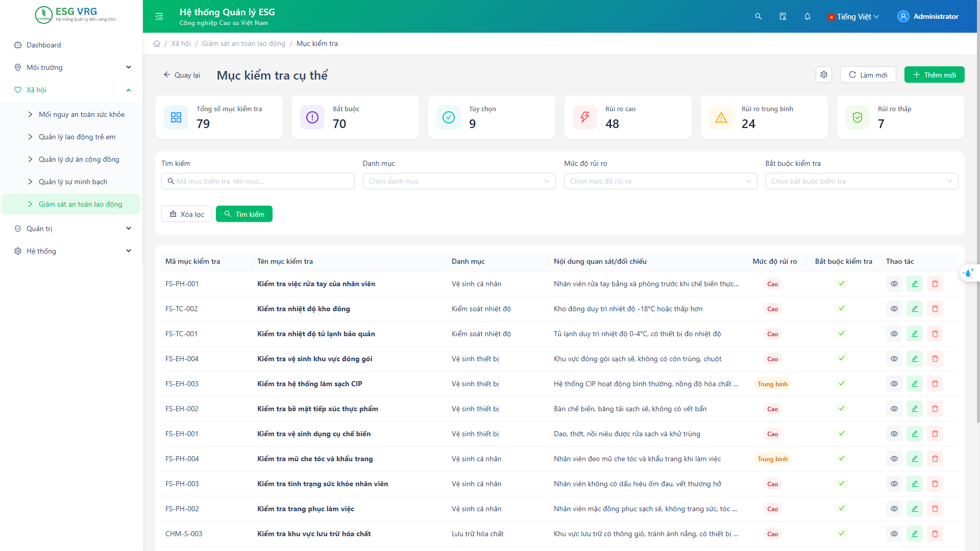Image resolution: width=980 pixels, height=551 pixels.
Task: Open the table settings gear icon
Action: pos(824,74)
